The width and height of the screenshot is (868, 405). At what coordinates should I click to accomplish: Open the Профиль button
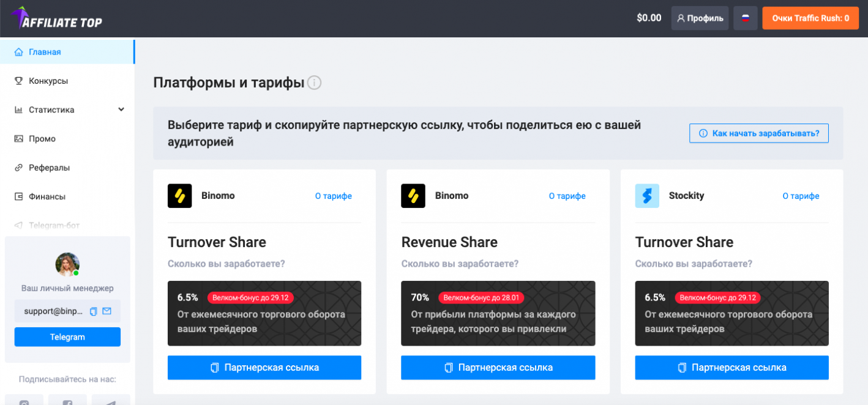[x=700, y=18]
